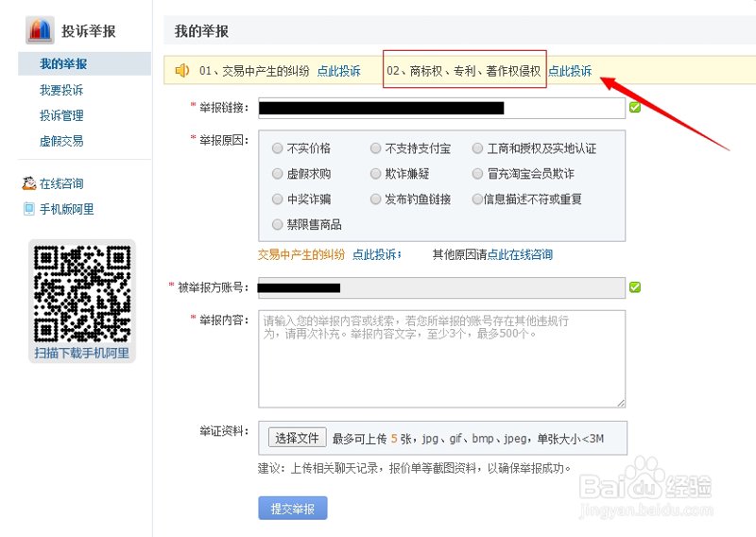Click the 手机版阿里 phone icon
756x537 pixels.
click(x=29, y=209)
